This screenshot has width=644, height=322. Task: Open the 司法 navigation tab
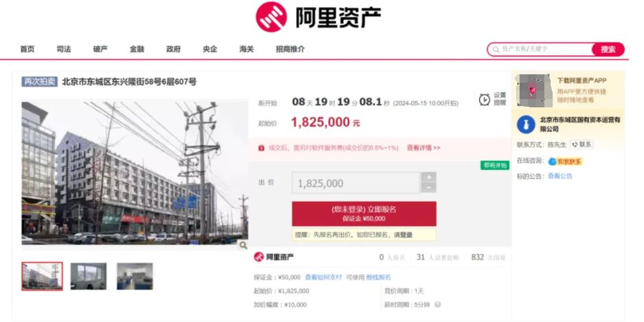click(x=64, y=49)
